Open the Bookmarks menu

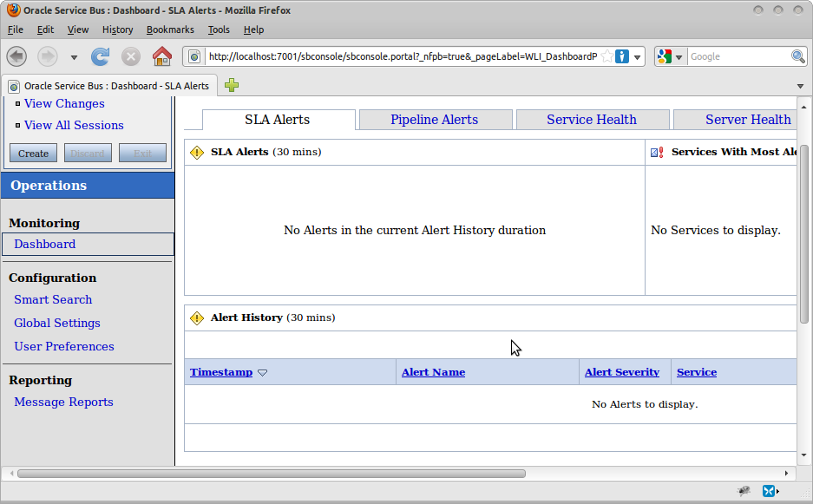click(x=170, y=29)
